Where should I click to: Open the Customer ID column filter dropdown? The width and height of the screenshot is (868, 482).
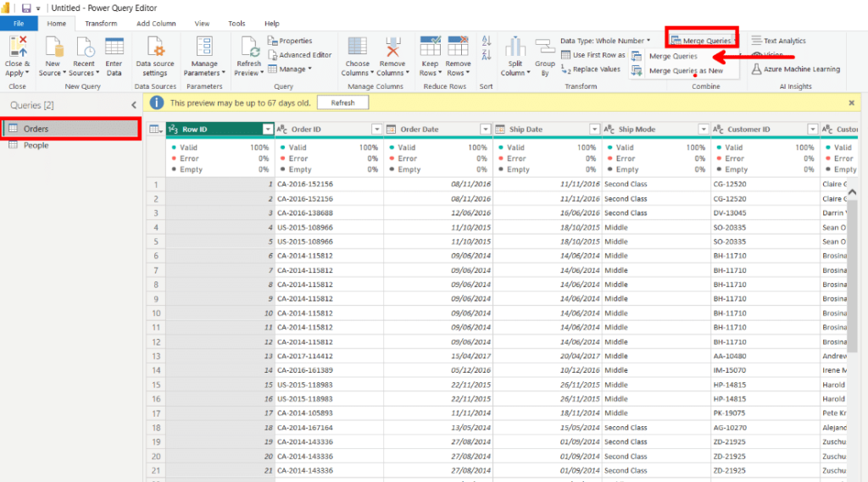coord(812,130)
